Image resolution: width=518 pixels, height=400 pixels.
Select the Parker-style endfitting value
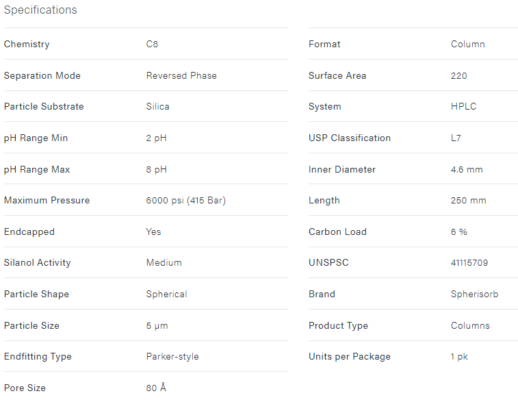coord(172,357)
